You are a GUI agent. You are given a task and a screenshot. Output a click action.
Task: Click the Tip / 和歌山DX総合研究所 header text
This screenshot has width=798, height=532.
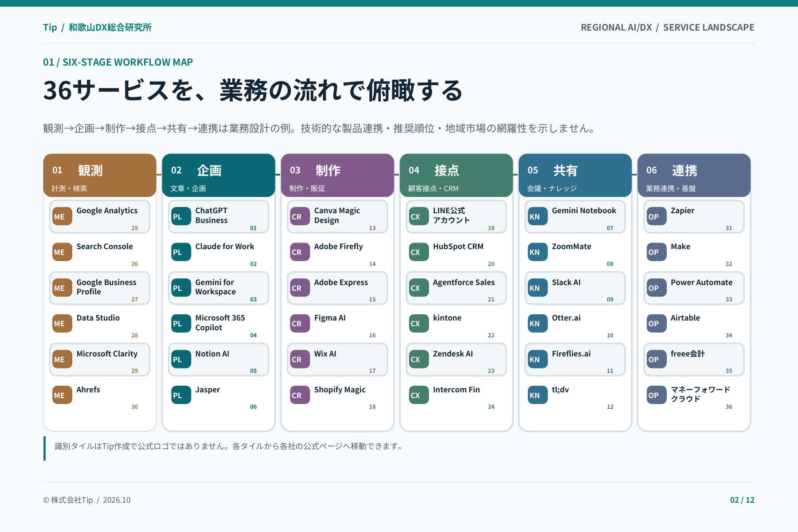coord(97,27)
